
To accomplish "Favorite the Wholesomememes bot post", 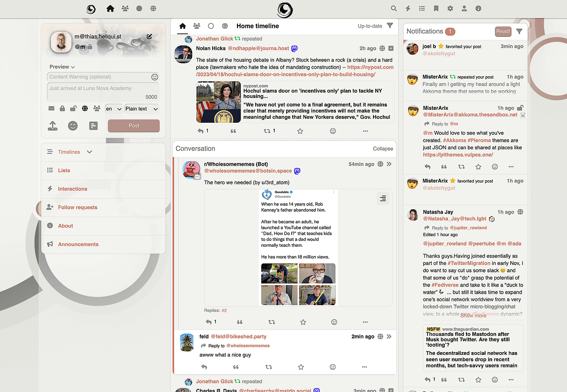I will pos(303,322).
